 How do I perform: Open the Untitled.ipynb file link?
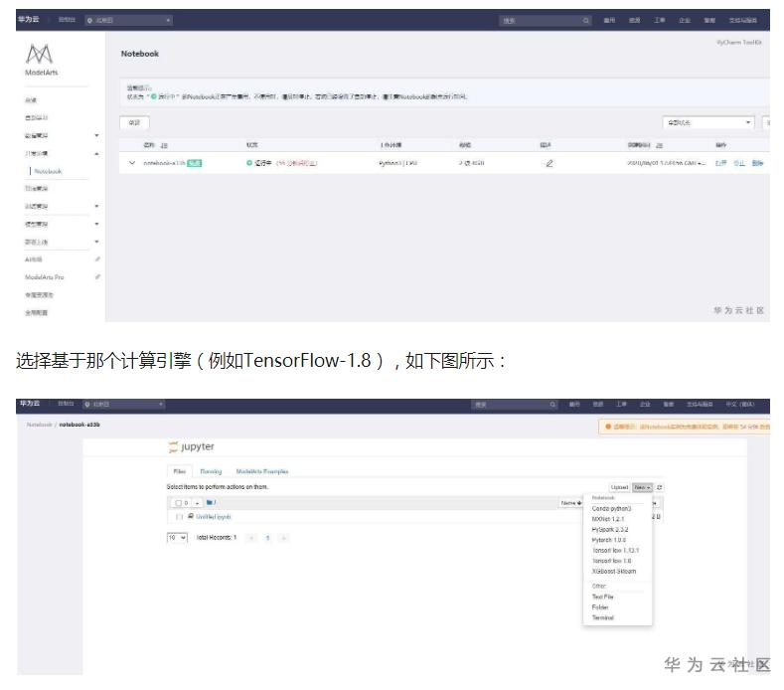pos(213,517)
